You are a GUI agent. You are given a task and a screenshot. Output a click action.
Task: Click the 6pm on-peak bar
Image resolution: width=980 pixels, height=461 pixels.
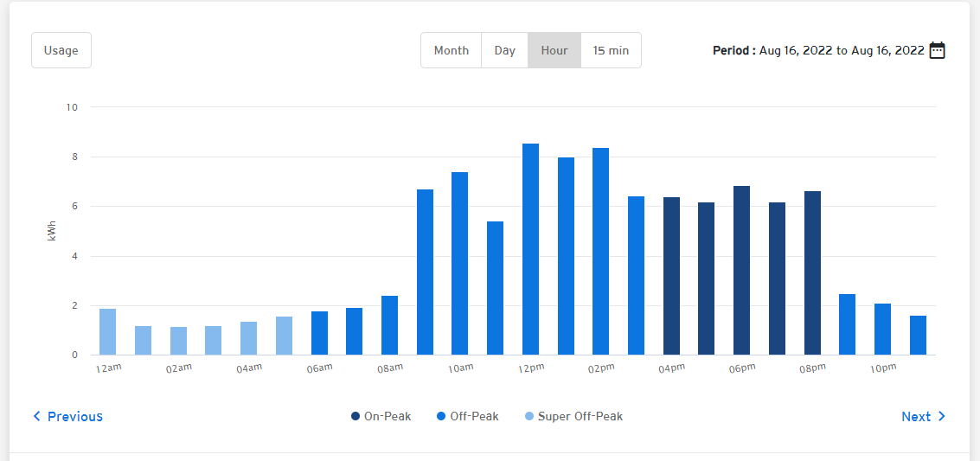[741, 271]
